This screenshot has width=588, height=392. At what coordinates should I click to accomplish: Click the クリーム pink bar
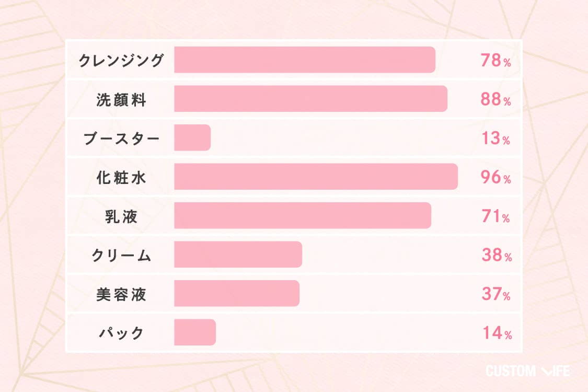coord(238,255)
